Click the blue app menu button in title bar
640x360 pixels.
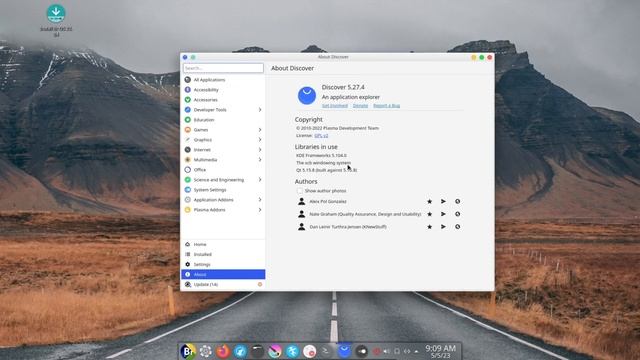click(x=185, y=57)
